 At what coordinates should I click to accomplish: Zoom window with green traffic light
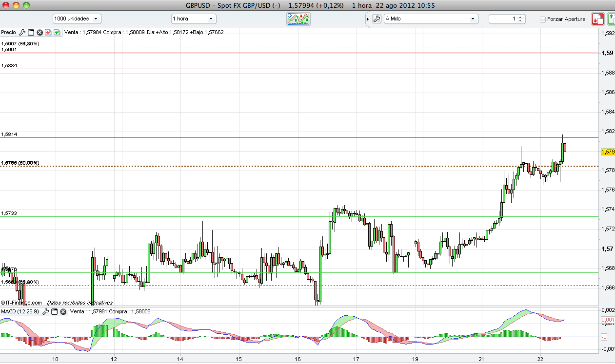(26, 5)
